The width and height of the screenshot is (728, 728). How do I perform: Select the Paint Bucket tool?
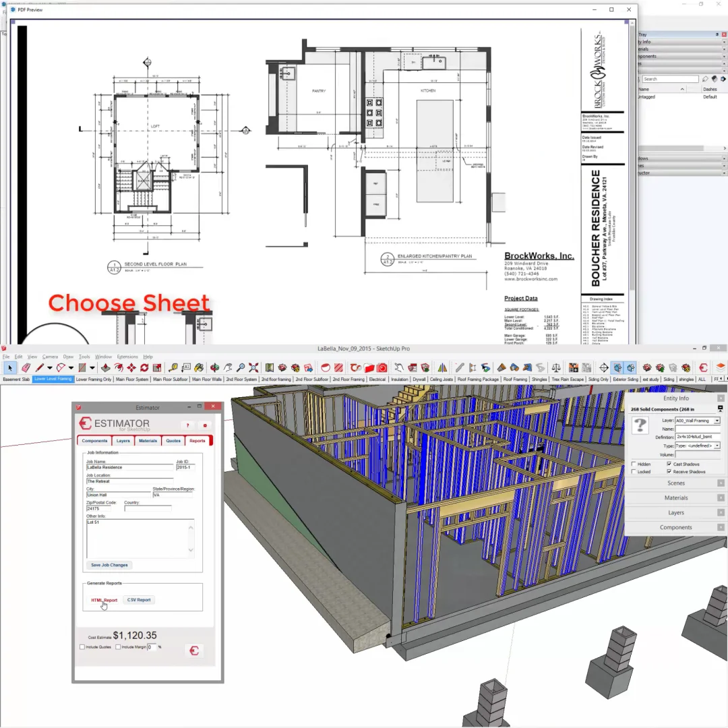[199, 368]
